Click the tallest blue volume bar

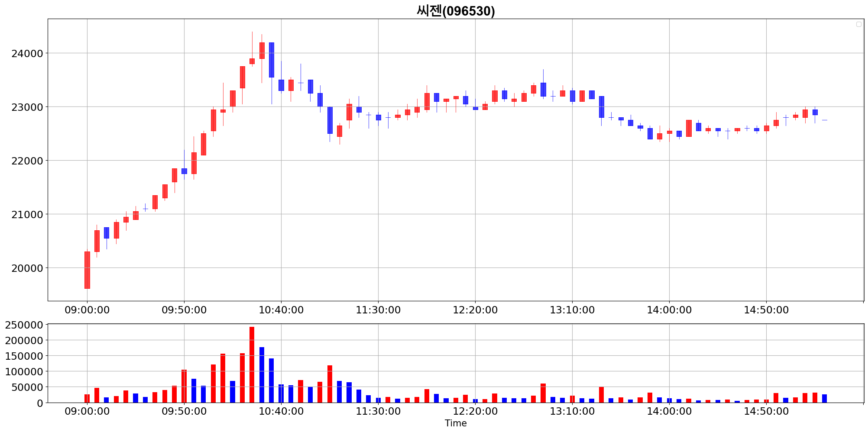(262, 375)
